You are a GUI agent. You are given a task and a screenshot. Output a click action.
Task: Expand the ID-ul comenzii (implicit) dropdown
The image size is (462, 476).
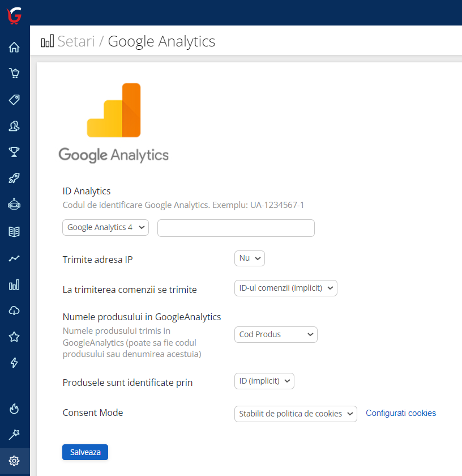point(285,288)
